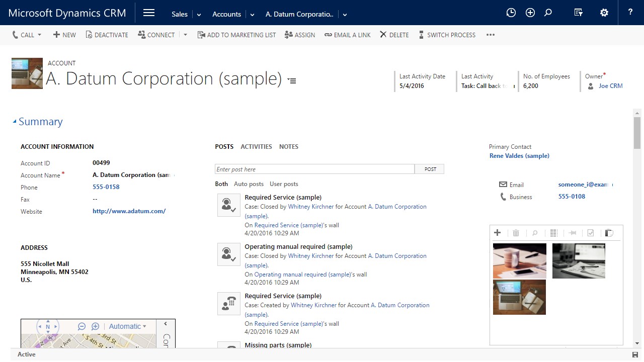
Task: Open primary contact Rene Valdes (sample)
Action: (519, 156)
